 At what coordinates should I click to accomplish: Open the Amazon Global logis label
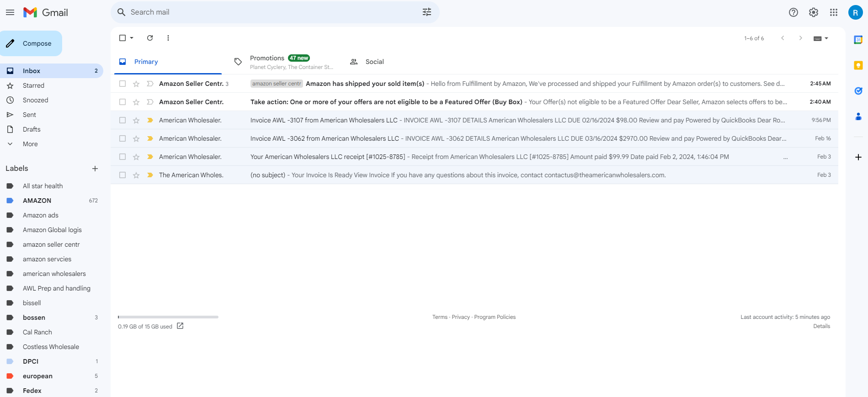(x=52, y=230)
